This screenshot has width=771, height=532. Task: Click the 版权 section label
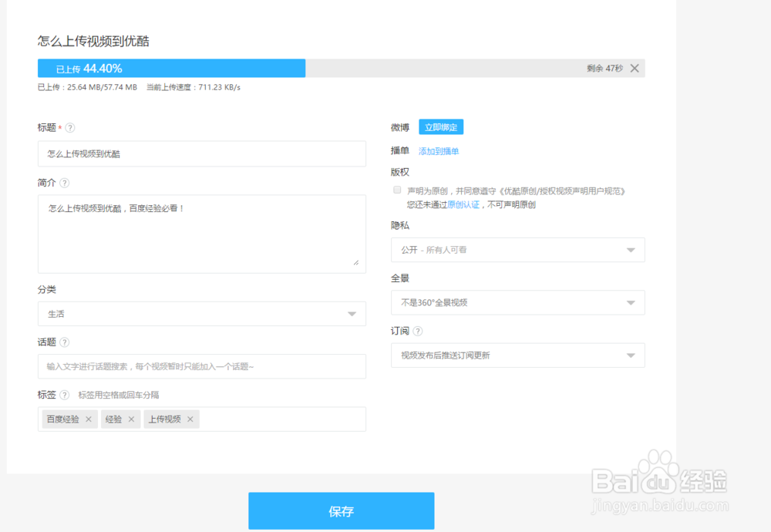pyautogui.click(x=399, y=172)
